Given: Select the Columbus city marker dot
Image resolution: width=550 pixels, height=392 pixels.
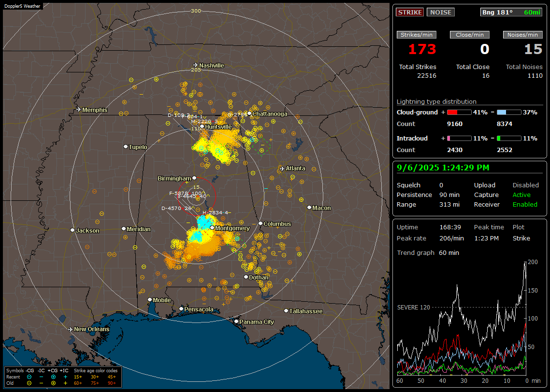Looking at the screenshot, I should pos(261,223).
